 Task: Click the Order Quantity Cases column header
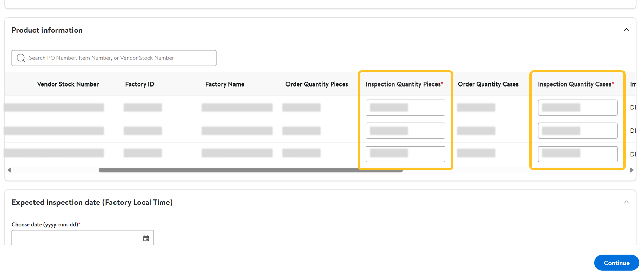pos(488,84)
